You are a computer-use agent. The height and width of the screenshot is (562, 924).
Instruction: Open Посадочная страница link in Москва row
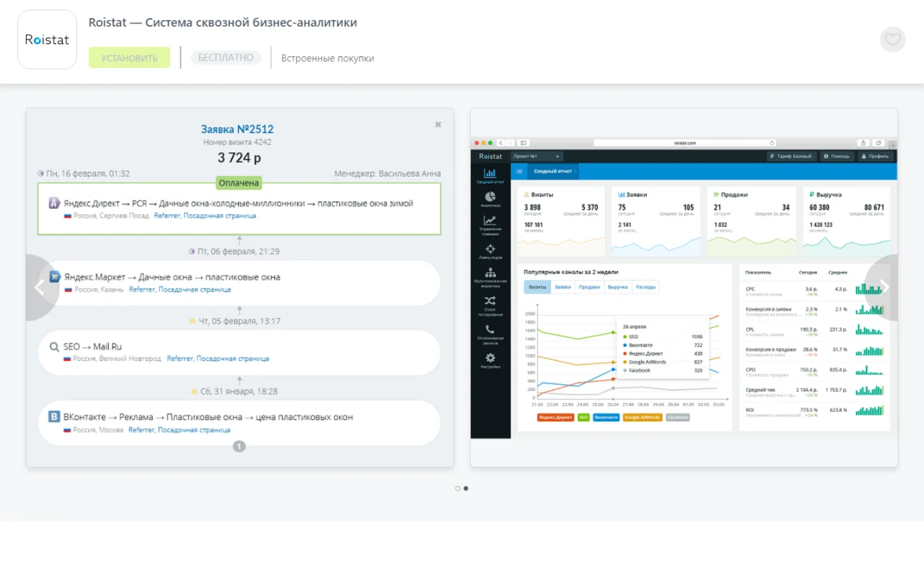tap(194, 430)
